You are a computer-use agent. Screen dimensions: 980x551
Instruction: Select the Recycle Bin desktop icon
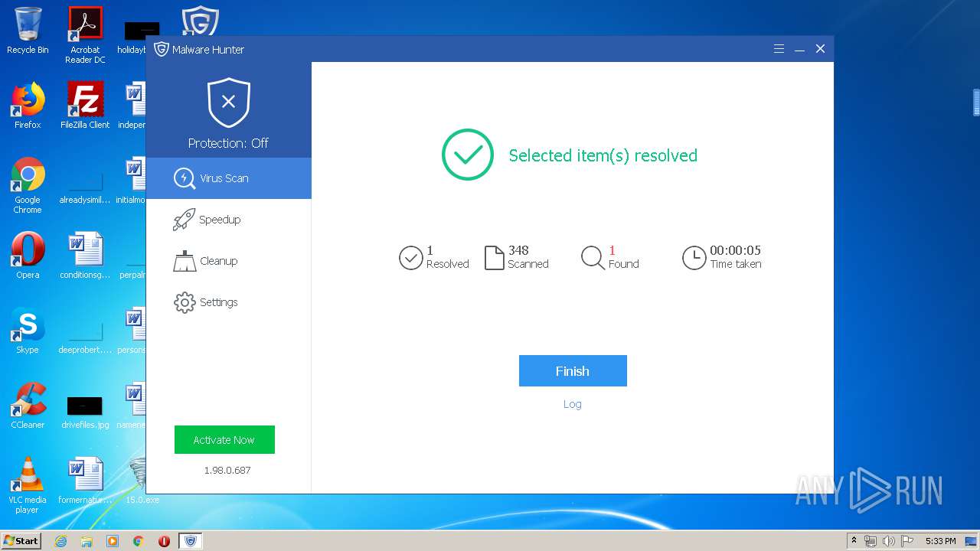coord(28,31)
